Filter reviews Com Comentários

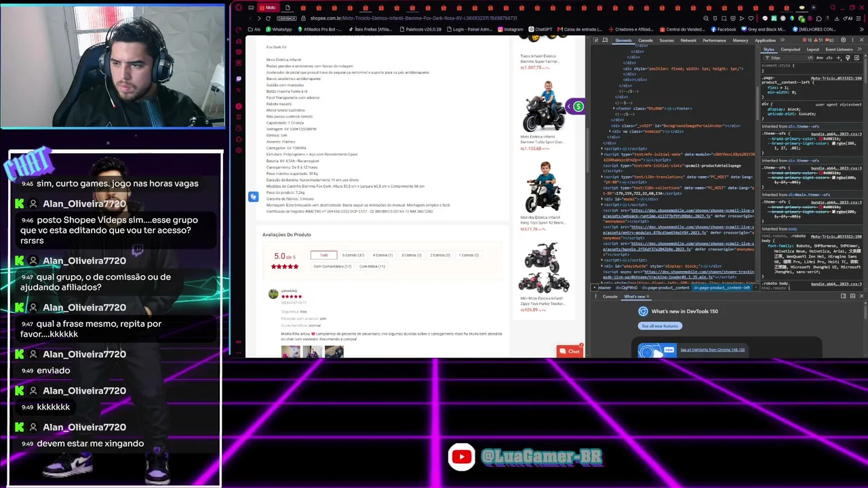332,266
